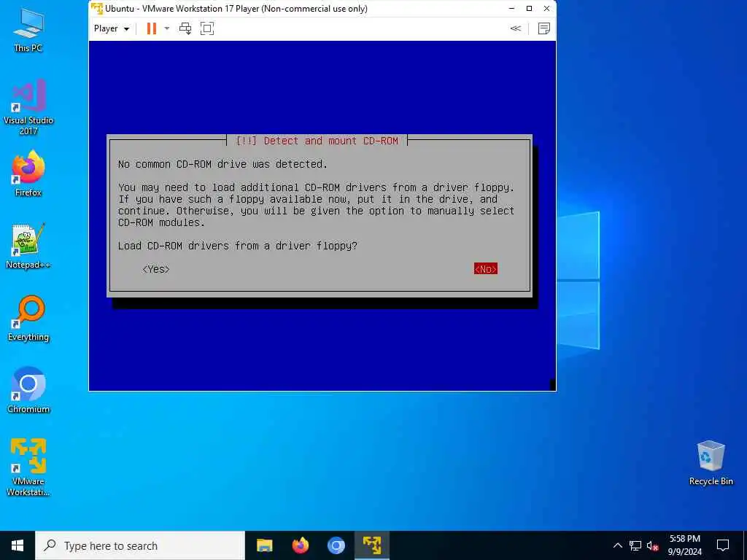Click 'No common CD-ROM drive was detected.' text

222,164
